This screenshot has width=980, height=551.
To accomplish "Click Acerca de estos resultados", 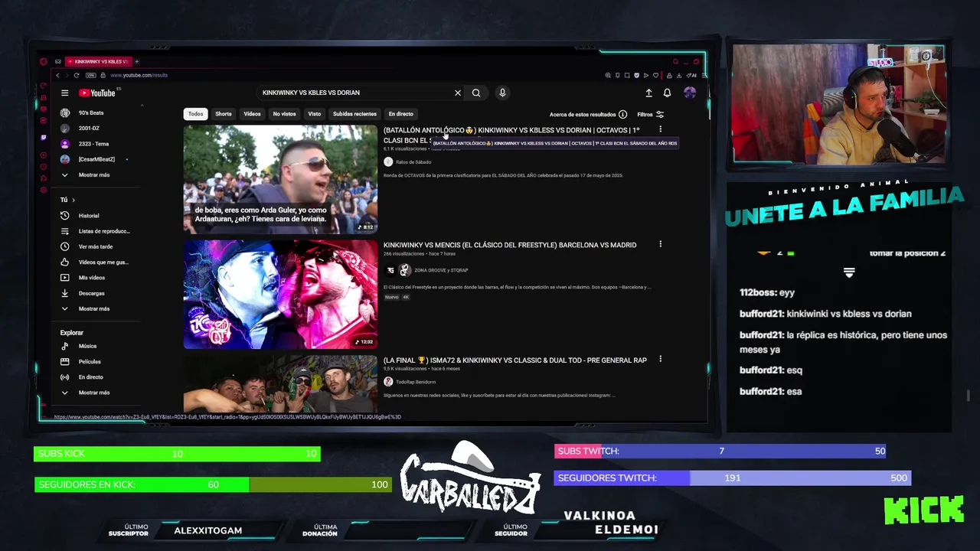I will [x=583, y=114].
